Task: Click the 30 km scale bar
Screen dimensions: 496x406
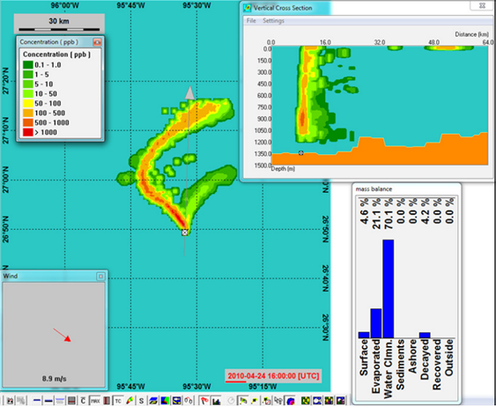Action: point(59,29)
